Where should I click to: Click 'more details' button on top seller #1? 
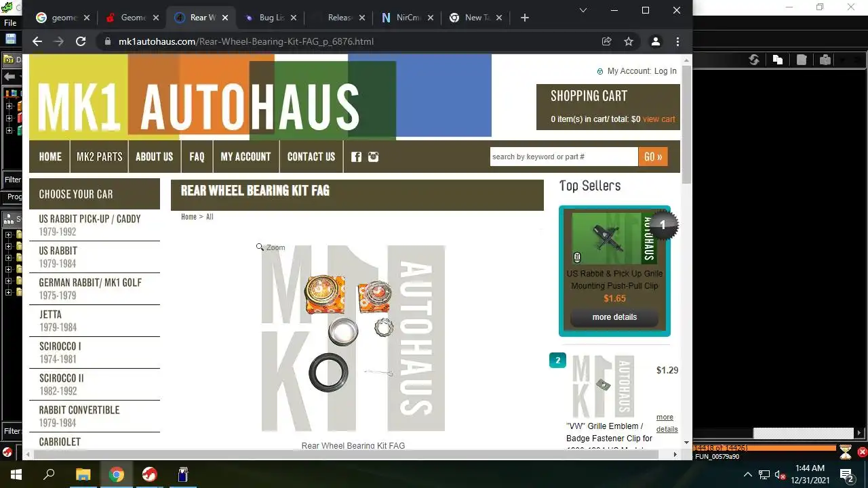click(x=614, y=317)
